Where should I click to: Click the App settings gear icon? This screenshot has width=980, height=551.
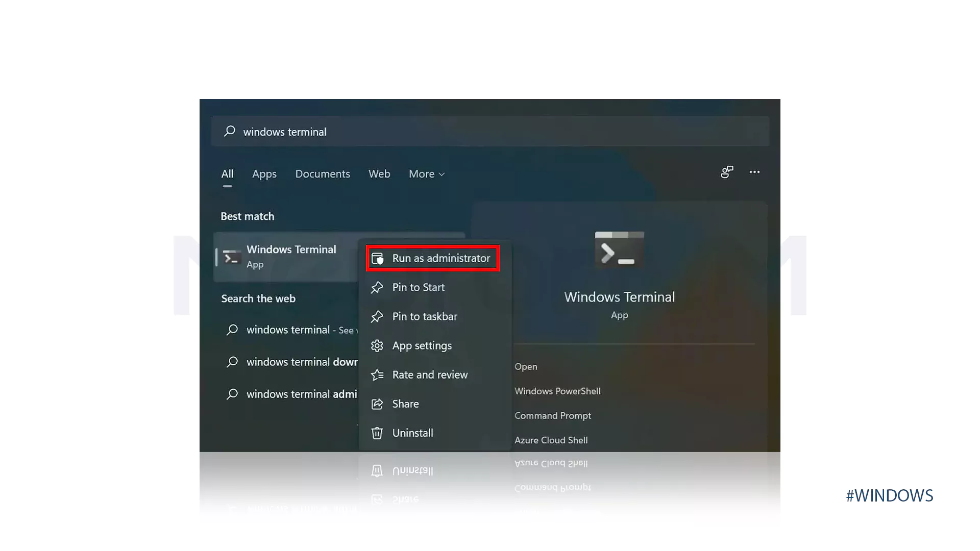point(377,345)
